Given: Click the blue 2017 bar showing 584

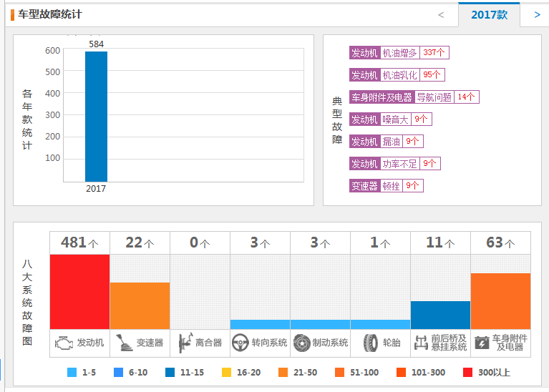Looking at the screenshot, I should pos(97,117).
